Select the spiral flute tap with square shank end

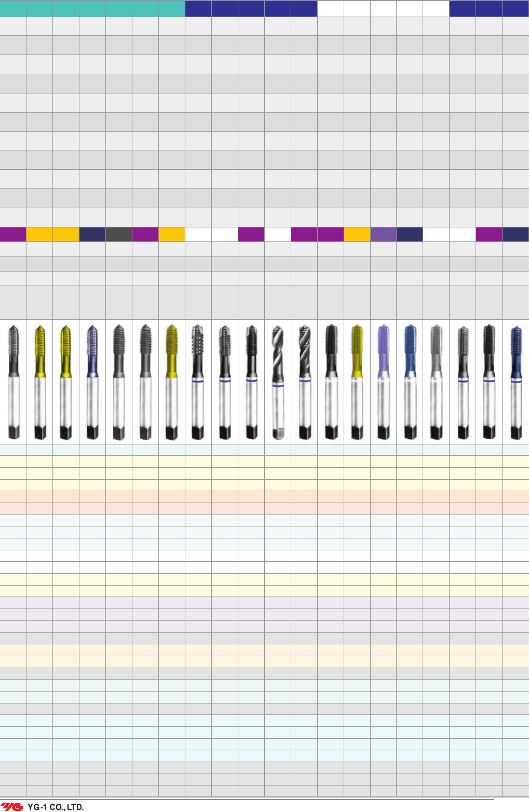tap(304, 382)
